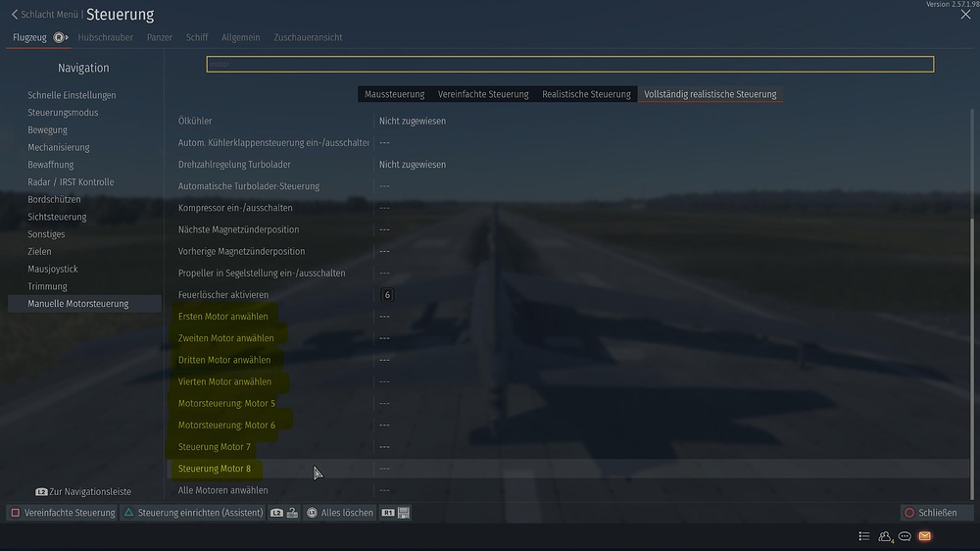Go back to Schlacht Menü

pos(44,15)
